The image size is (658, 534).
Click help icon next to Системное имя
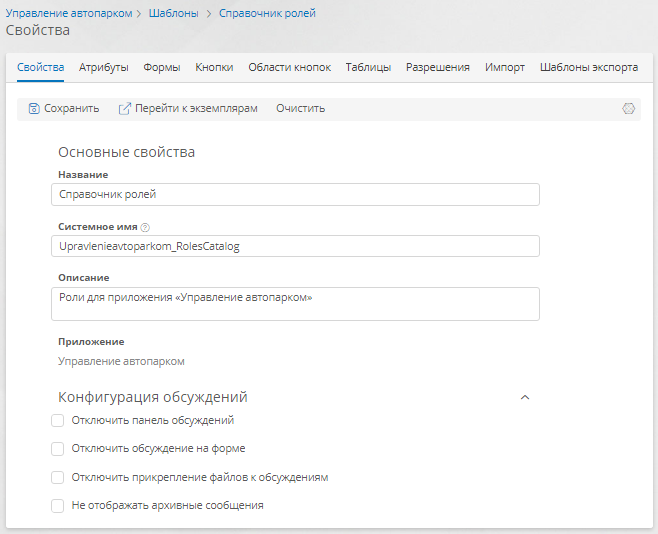tap(145, 227)
